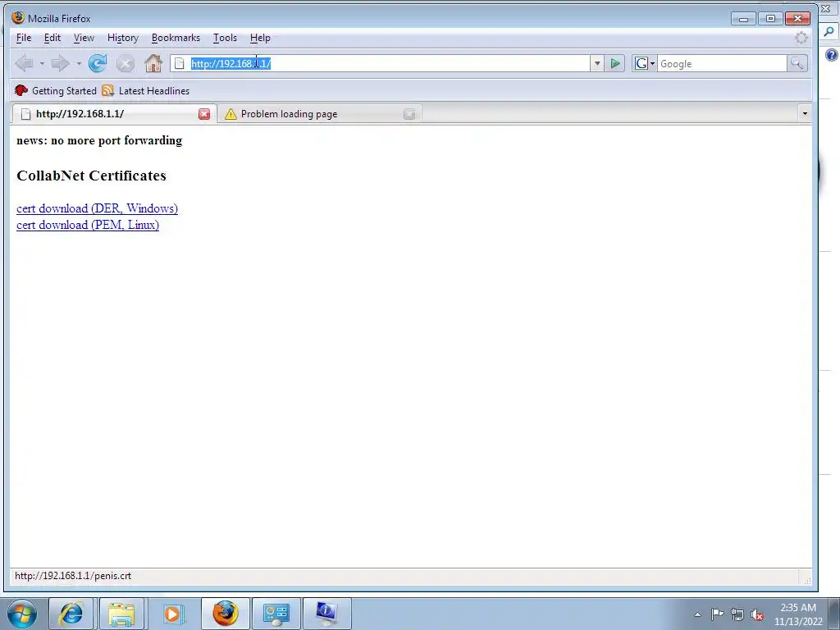Click the page icon in the address bar
The width and height of the screenshot is (840, 630).
pos(180,64)
